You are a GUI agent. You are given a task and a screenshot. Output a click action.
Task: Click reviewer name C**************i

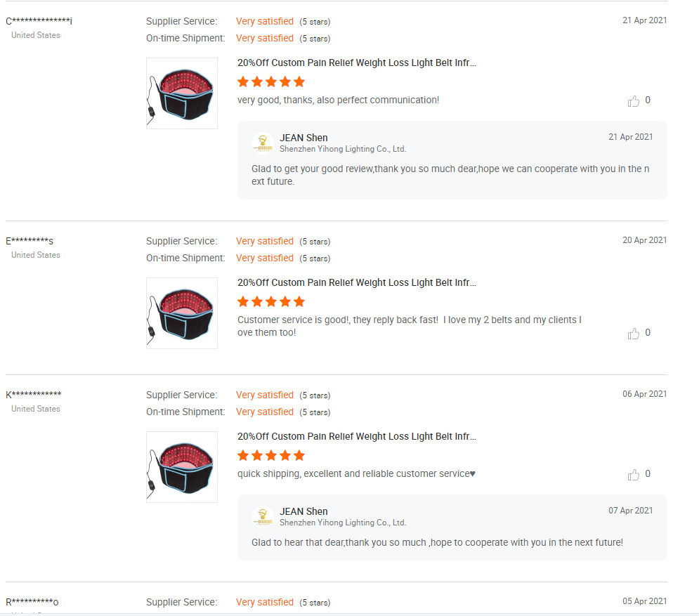[x=39, y=21]
